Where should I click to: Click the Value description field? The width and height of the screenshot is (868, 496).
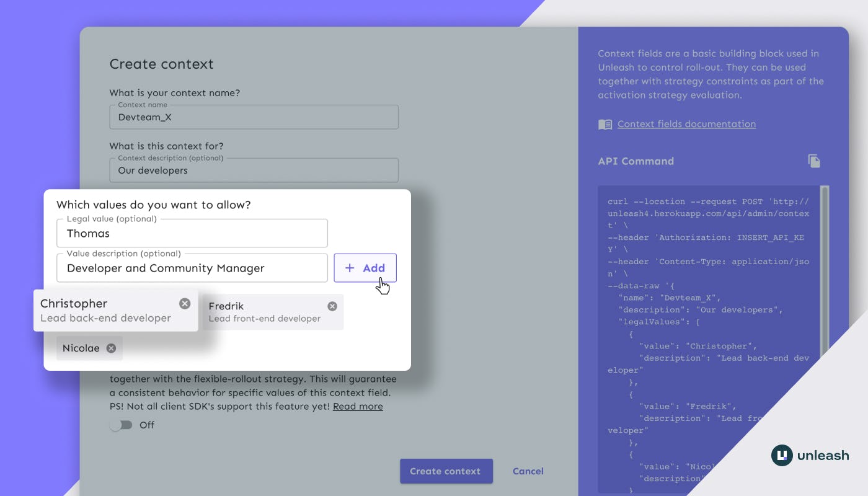[192, 268]
